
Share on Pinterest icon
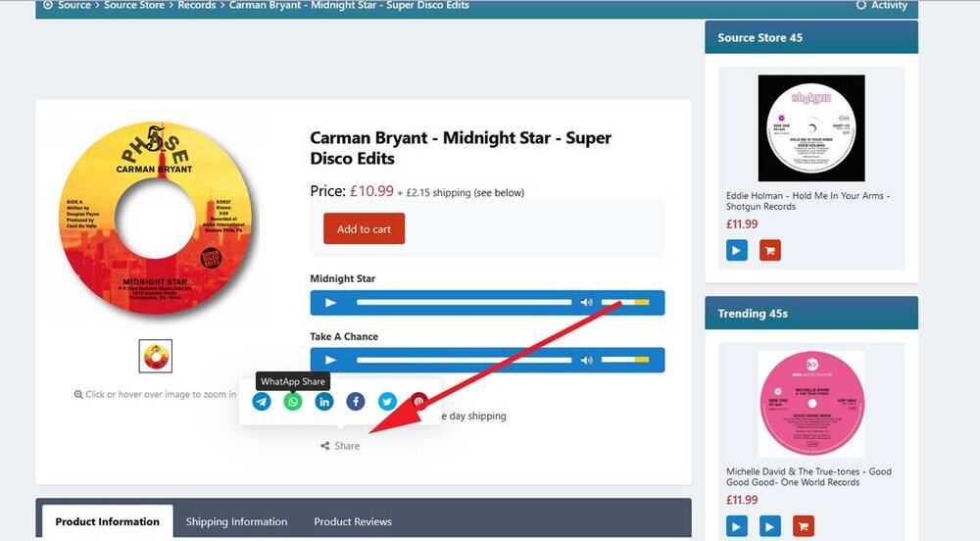coord(418,402)
